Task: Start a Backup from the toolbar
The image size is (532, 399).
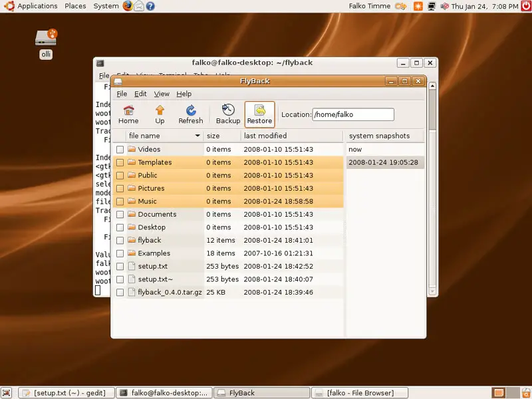Action: (228, 114)
